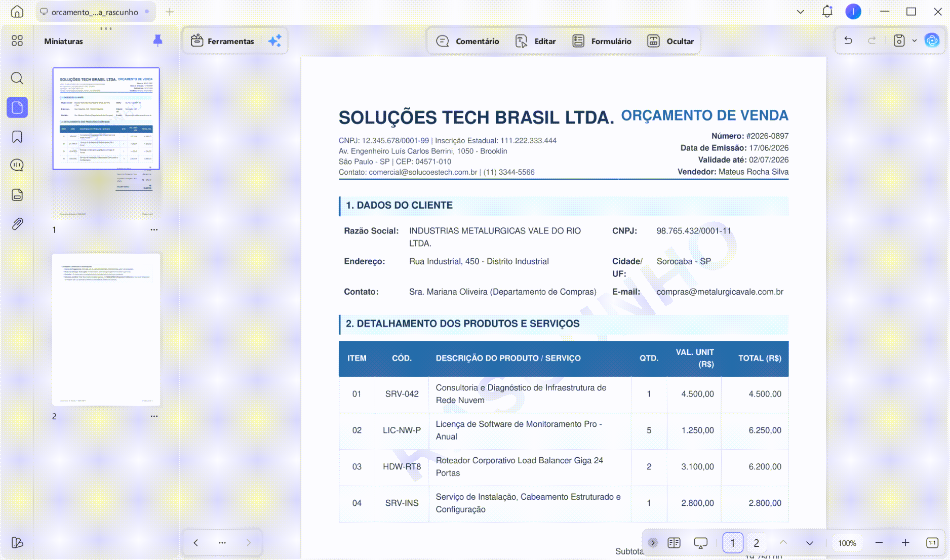
Task: Click the 100% zoom level field
Action: coord(847,543)
